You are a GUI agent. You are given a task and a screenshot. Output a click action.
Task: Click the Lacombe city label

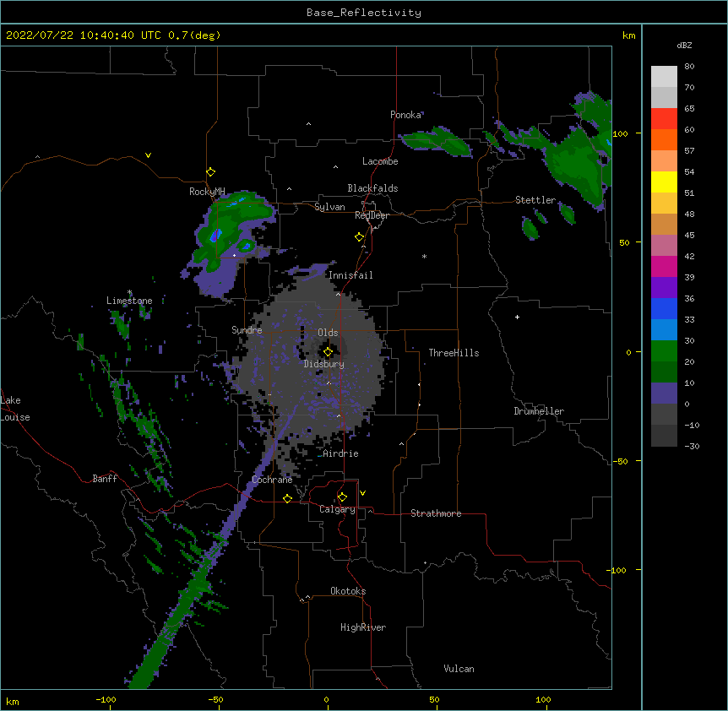pyautogui.click(x=380, y=161)
